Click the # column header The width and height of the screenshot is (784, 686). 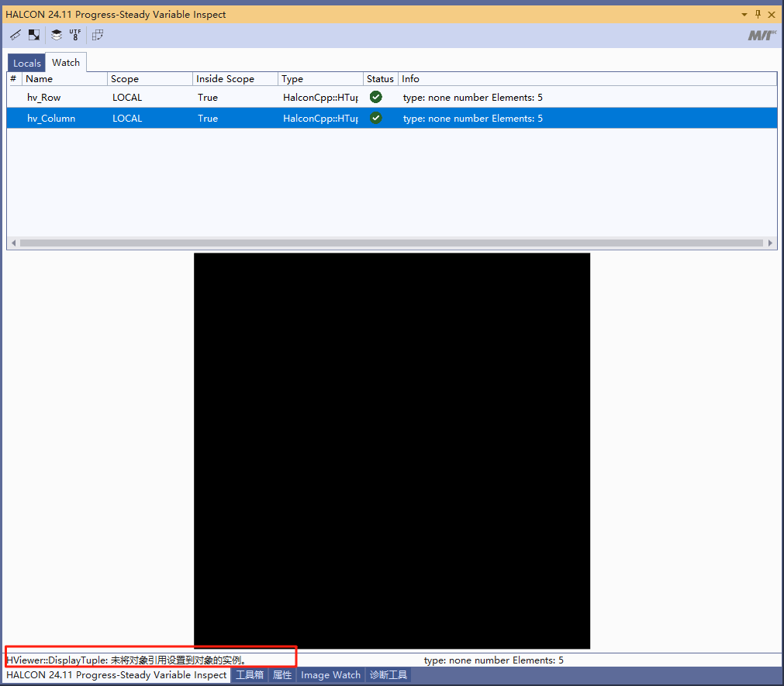point(14,79)
